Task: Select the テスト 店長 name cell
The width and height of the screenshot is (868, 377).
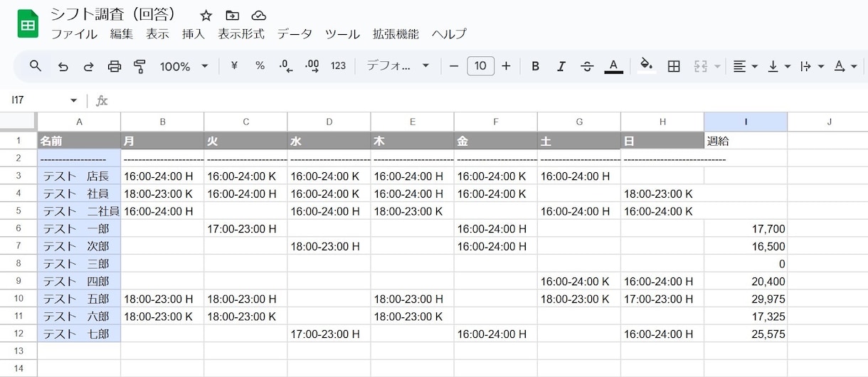Action: click(79, 176)
